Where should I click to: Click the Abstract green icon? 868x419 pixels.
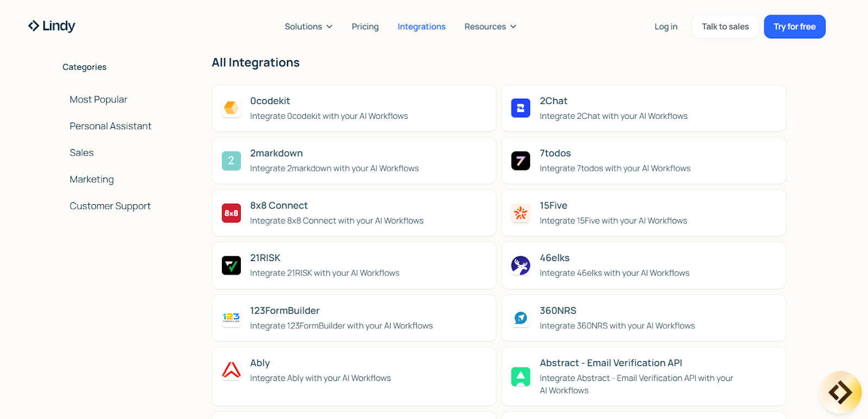pyautogui.click(x=521, y=376)
